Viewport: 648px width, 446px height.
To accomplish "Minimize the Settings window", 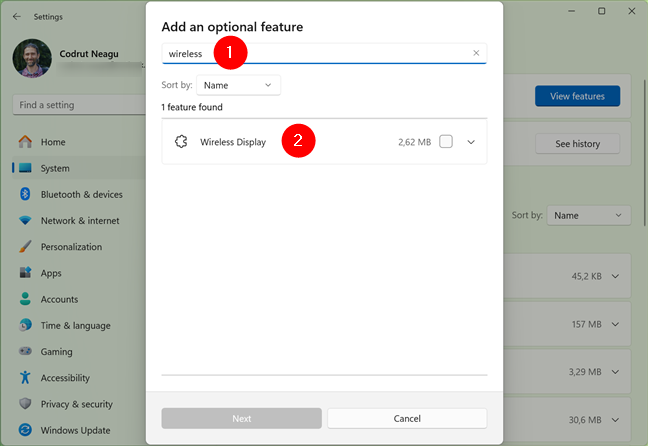I will (x=572, y=11).
